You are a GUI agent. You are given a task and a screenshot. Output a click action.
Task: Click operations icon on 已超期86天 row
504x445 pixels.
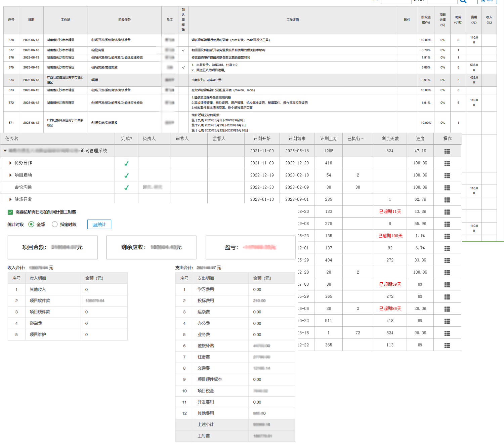(x=447, y=309)
